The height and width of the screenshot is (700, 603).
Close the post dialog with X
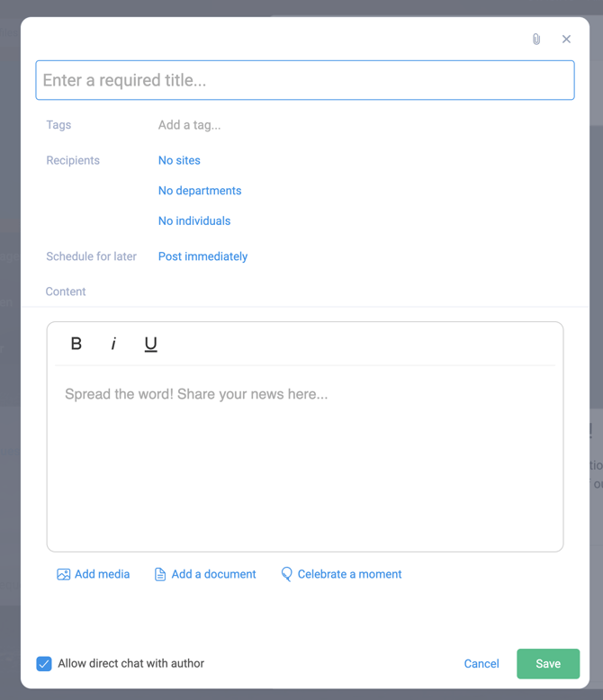[566, 40]
